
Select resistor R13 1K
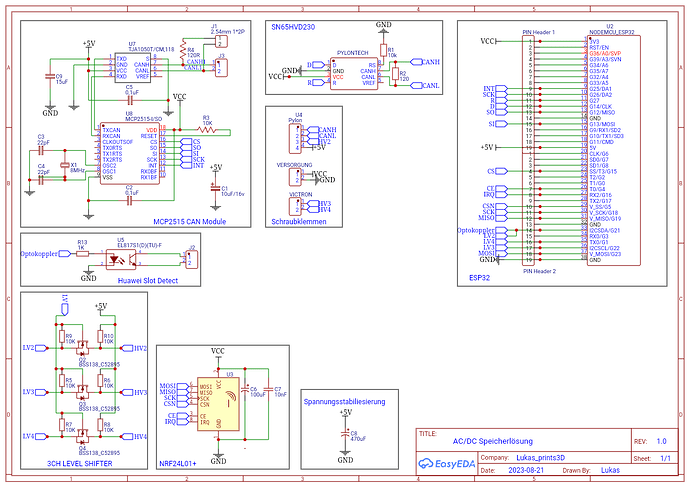pyautogui.click(x=82, y=253)
